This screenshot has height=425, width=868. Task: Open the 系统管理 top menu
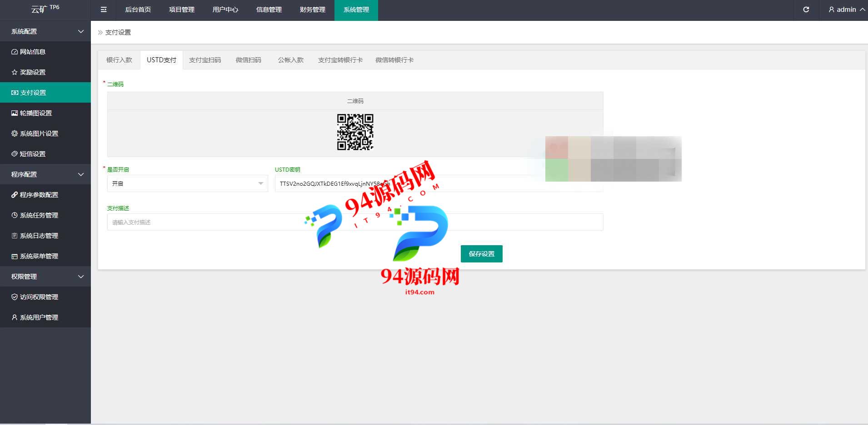coord(356,10)
